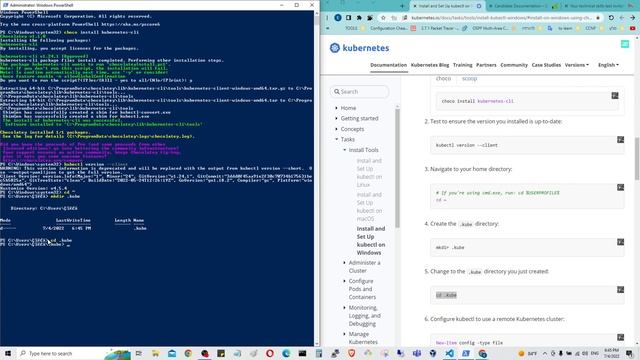Viewport: 640px width, 360px height.
Task: Open the English language dropdown
Action: [608, 65]
